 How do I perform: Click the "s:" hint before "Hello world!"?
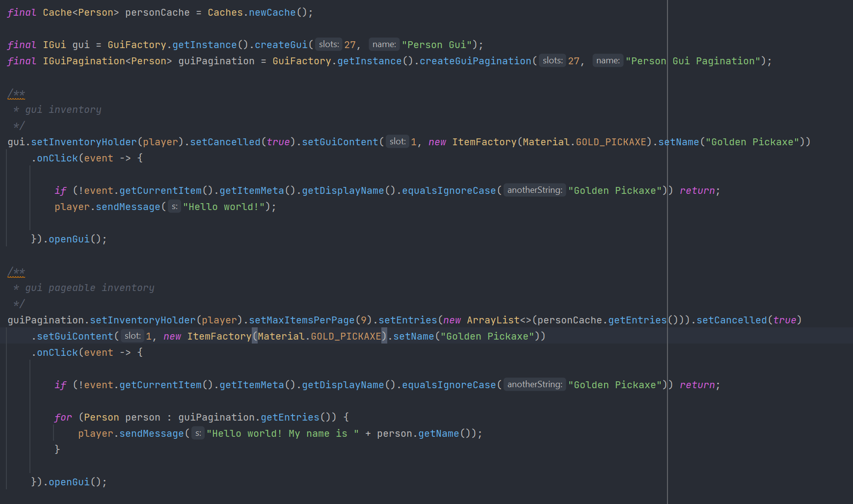175,207
